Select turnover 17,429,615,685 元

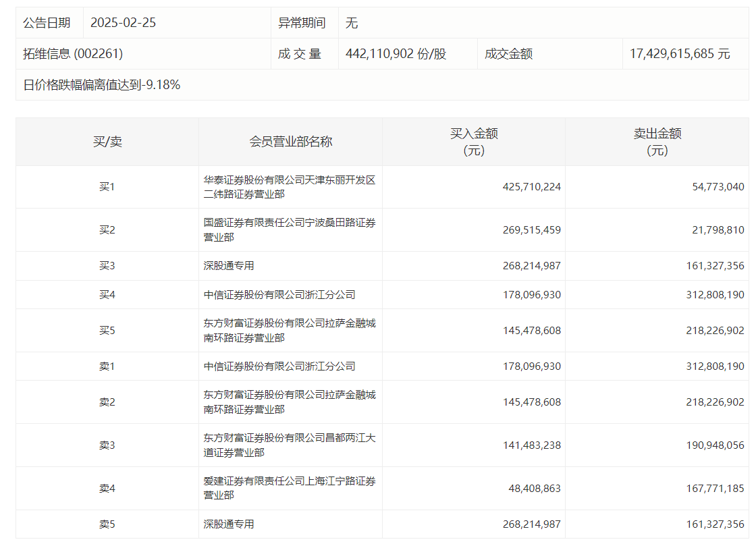point(680,53)
